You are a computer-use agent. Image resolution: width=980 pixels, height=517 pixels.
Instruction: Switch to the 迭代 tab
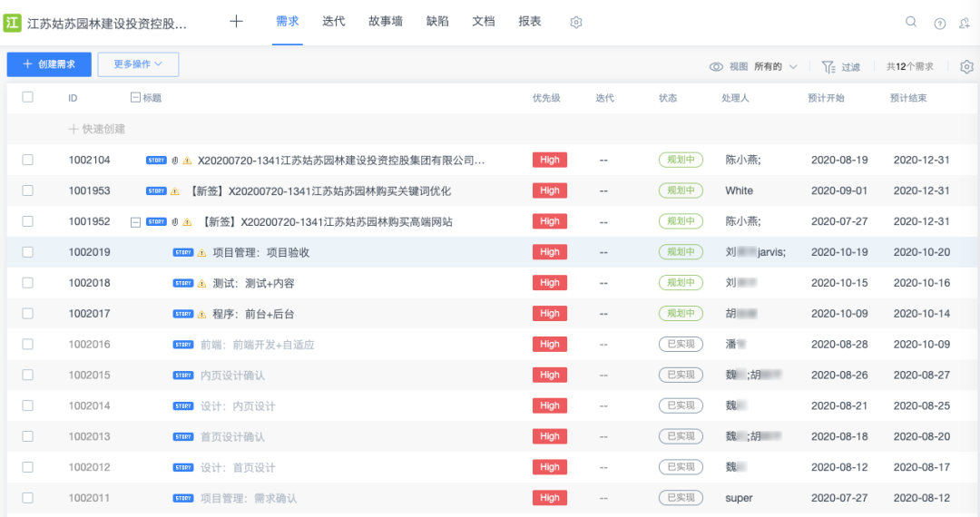click(334, 22)
